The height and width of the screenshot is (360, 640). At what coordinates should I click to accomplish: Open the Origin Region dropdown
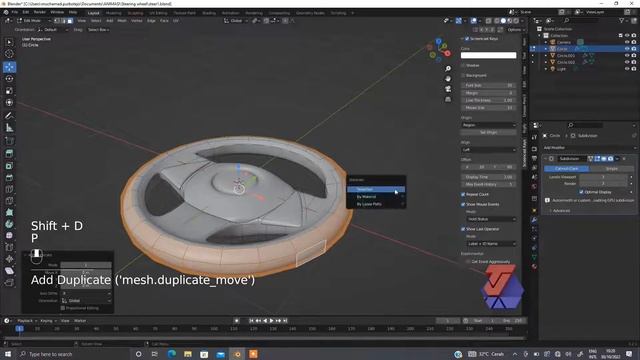click(489, 125)
